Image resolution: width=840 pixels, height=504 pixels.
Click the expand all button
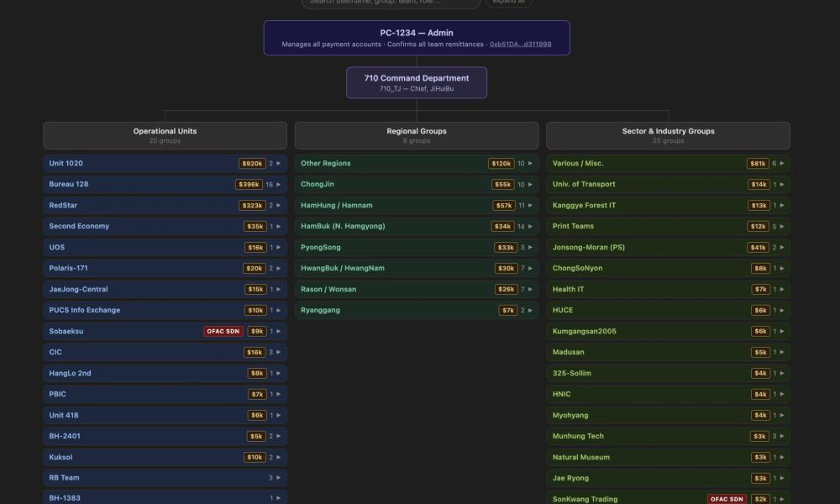click(509, 3)
